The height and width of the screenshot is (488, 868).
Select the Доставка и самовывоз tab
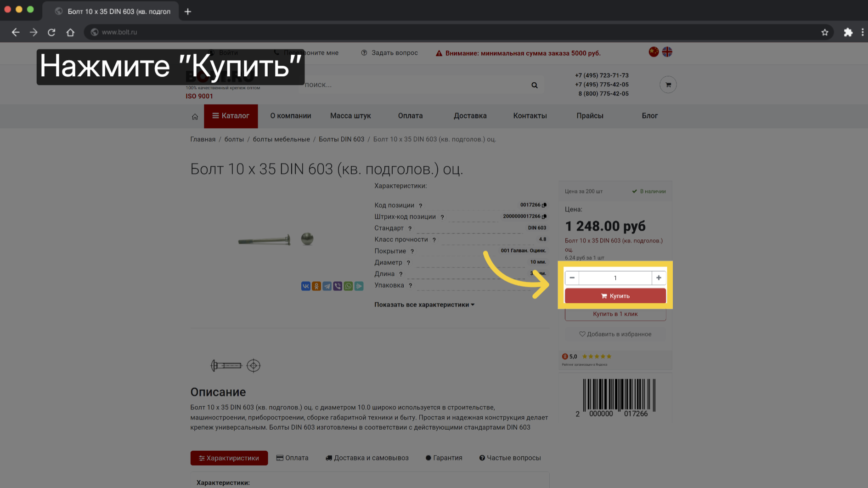[x=367, y=458]
